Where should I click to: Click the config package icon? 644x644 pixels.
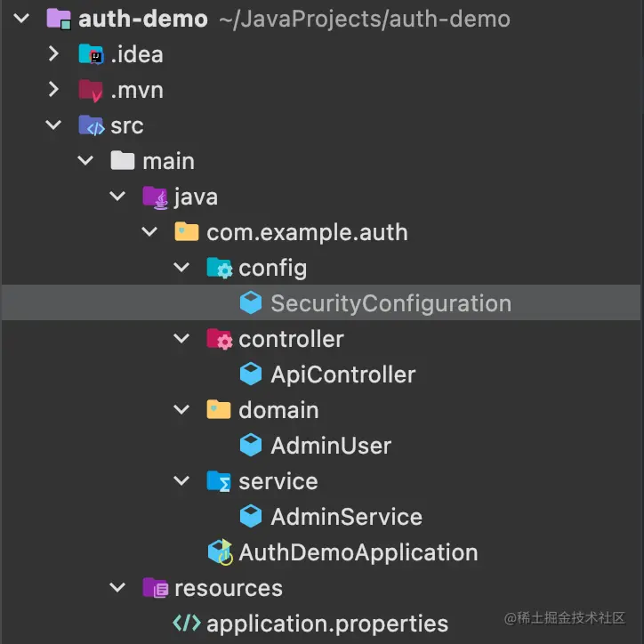(x=219, y=268)
